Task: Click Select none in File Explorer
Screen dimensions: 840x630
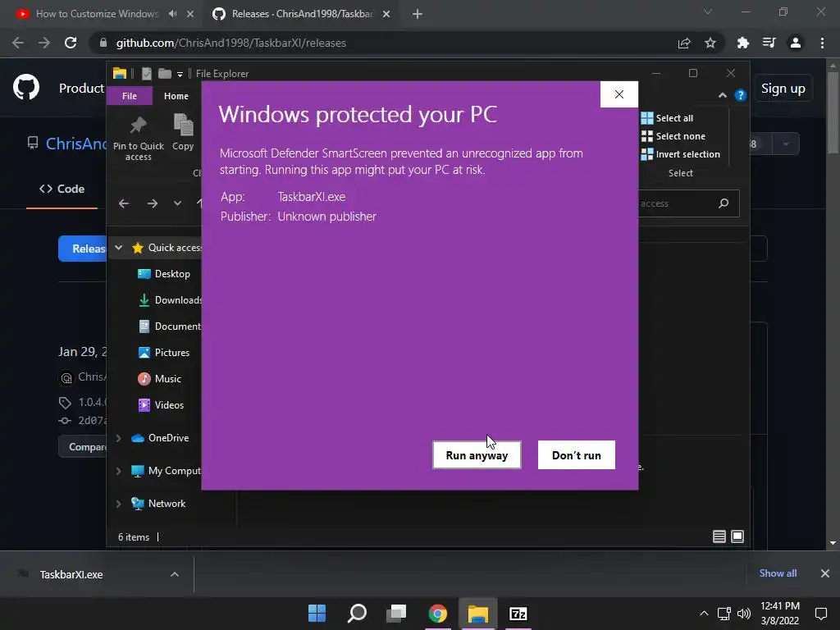Action: point(673,136)
